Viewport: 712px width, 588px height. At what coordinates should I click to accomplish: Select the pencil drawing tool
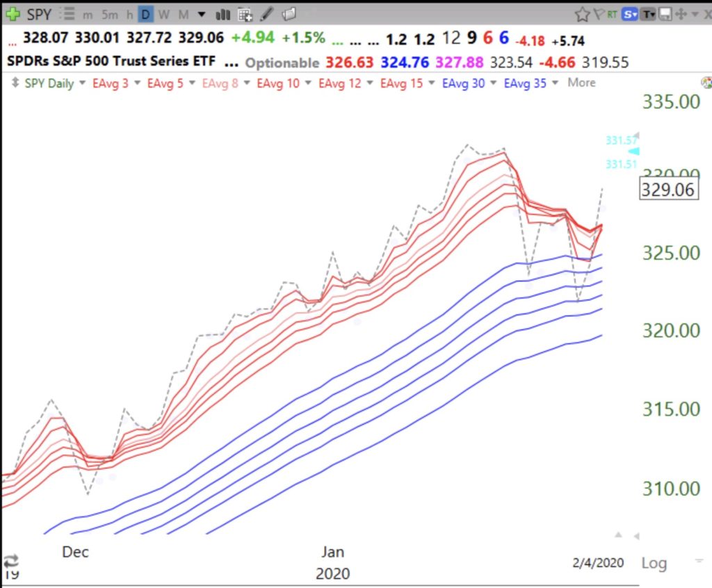[x=268, y=14]
